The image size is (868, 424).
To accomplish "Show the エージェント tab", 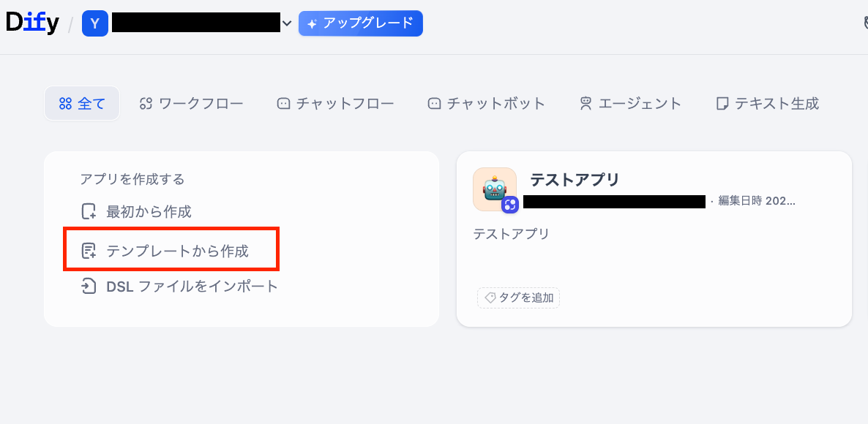I will (630, 104).
